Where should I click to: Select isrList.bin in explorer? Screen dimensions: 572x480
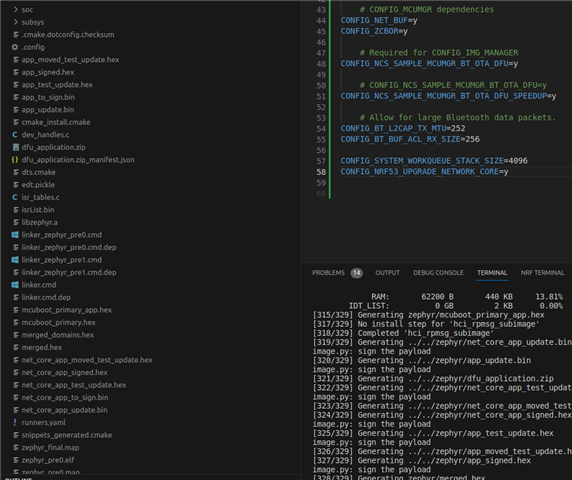click(38, 210)
